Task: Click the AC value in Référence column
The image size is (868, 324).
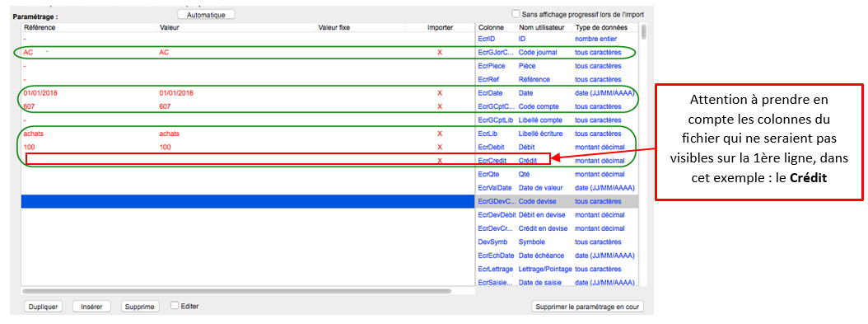Action: pyautogui.click(x=28, y=52)
